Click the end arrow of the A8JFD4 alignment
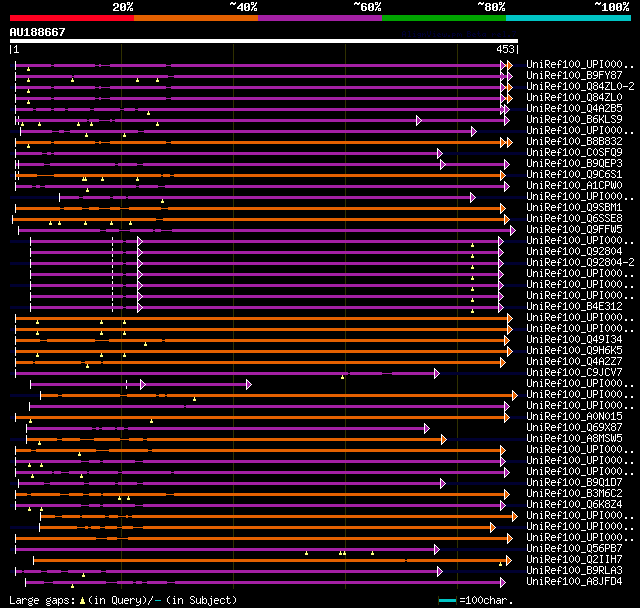640x608 pixels. click(502, 583)
